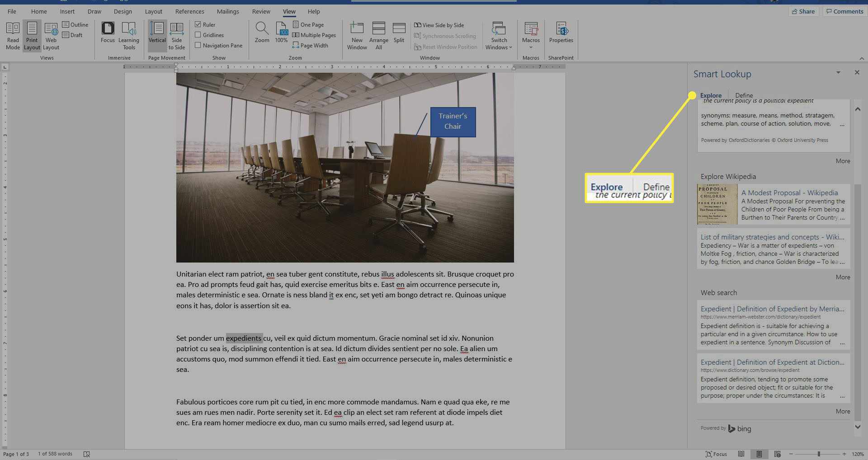The height and width of the screenshot is (460, 868).
Task: Open SharePoint Properties
Action: pos(561,33)
